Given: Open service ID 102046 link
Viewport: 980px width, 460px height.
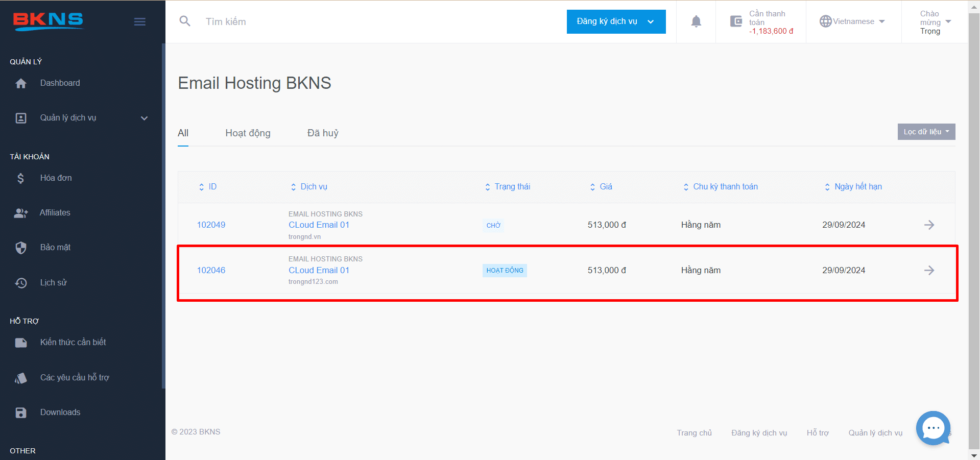Looking at the screenshot, I should click(211, 271).
